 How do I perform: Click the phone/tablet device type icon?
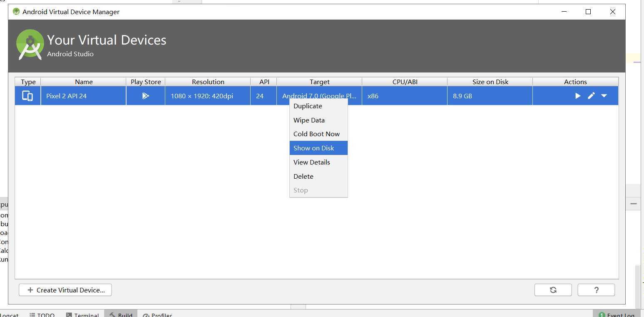(27, 96)
